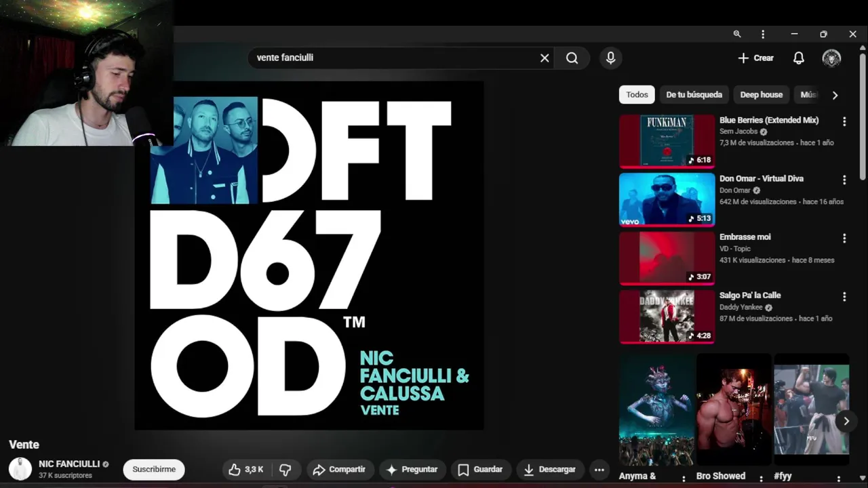
Task: Open Embrasse moi video thumbnail
Action: (667, 258)
